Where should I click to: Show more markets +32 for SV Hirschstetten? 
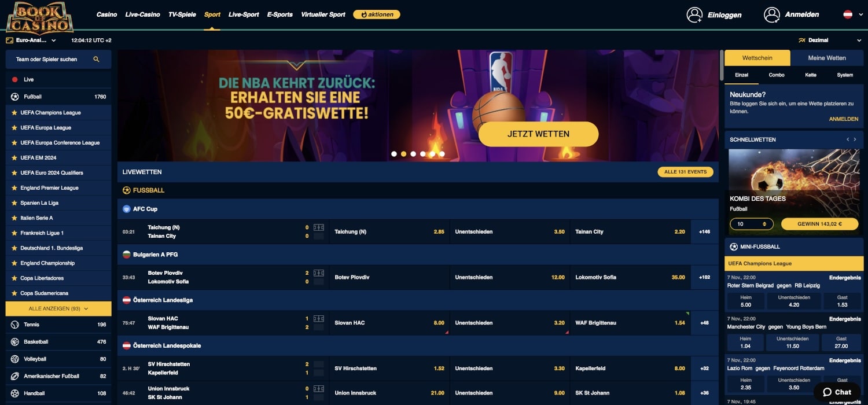(x=704, y=369)
